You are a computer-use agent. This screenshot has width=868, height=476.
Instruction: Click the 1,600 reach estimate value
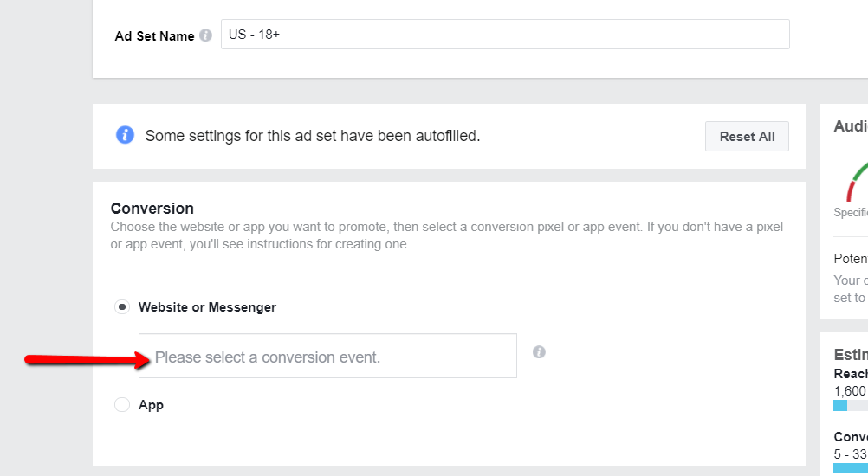[x=850, y=390]
